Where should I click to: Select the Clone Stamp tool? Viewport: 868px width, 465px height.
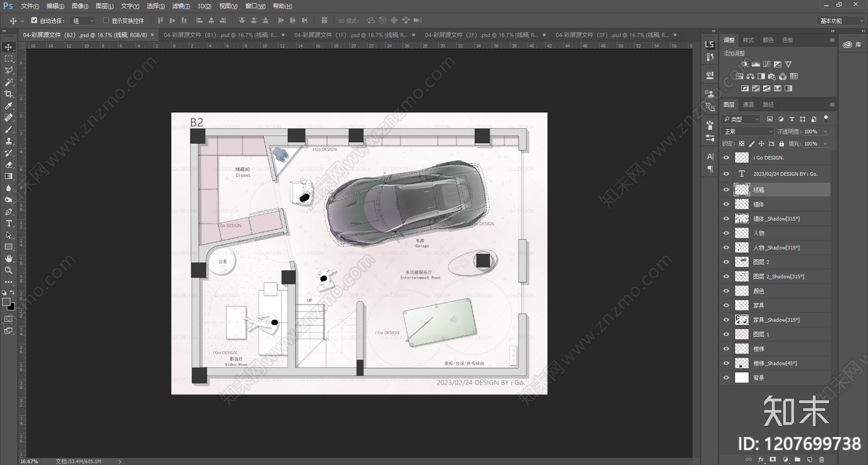[x=9, y=141]
